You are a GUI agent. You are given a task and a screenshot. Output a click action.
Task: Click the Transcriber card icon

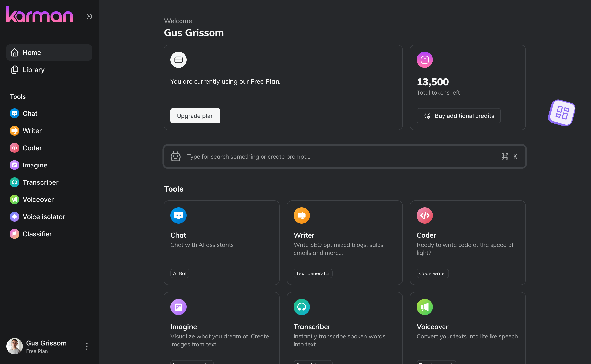tap(301, 307)
